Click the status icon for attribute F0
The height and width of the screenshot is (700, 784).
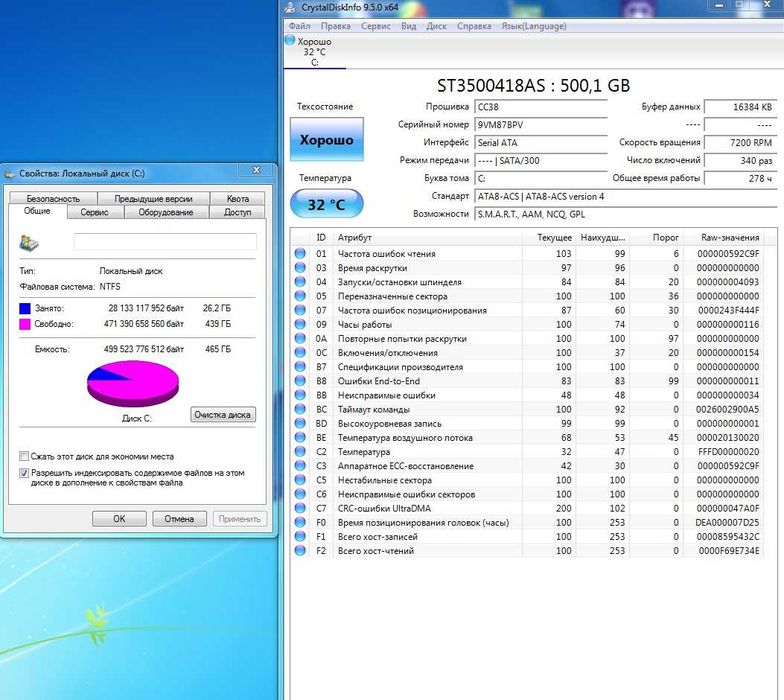tap(300, 522)
